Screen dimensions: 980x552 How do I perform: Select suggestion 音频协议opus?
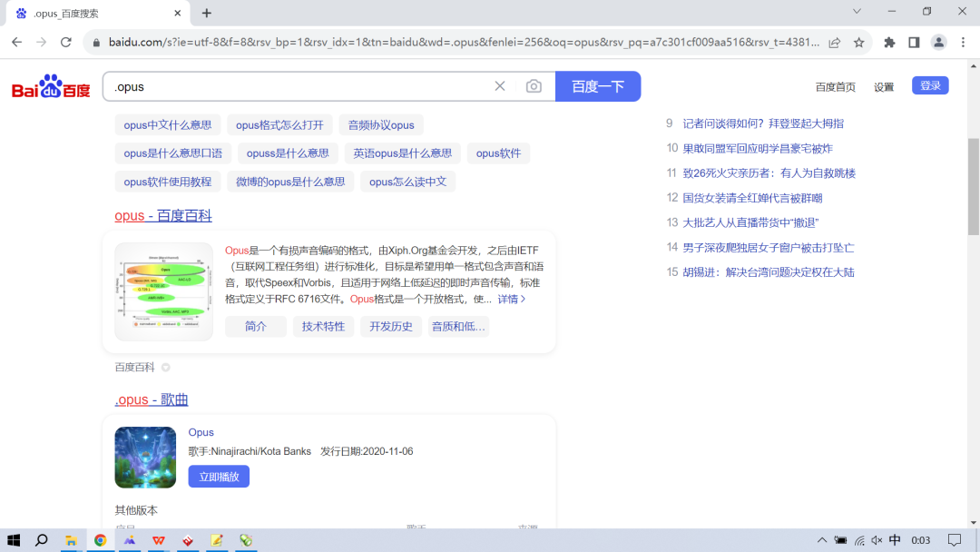point(381,125)
